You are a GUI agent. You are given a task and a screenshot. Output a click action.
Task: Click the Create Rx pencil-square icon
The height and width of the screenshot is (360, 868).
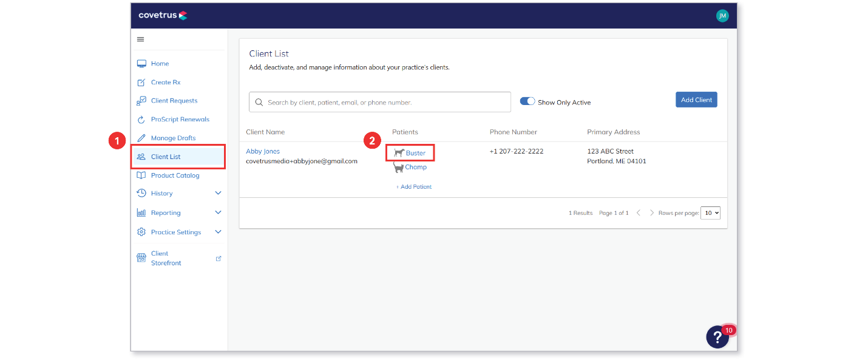coord(141,83)
